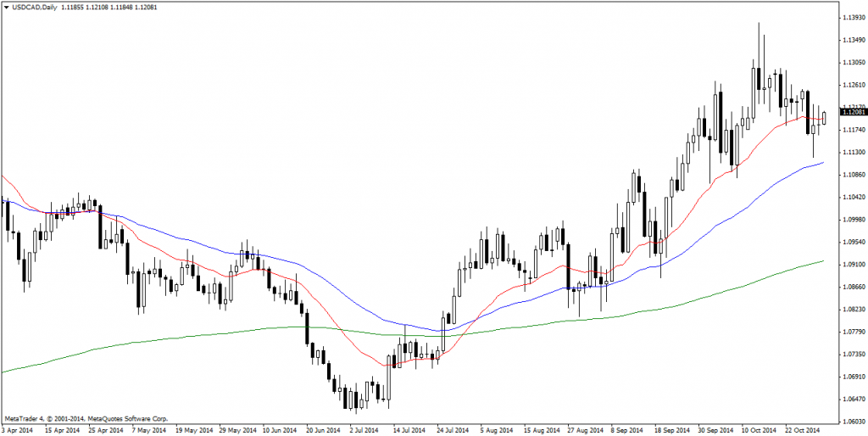Image resolution: width=868 pixels, height=436 pixels.
Task: Select the current price label 1.12081
Action: pyautogui.click(x=851, y=112)
